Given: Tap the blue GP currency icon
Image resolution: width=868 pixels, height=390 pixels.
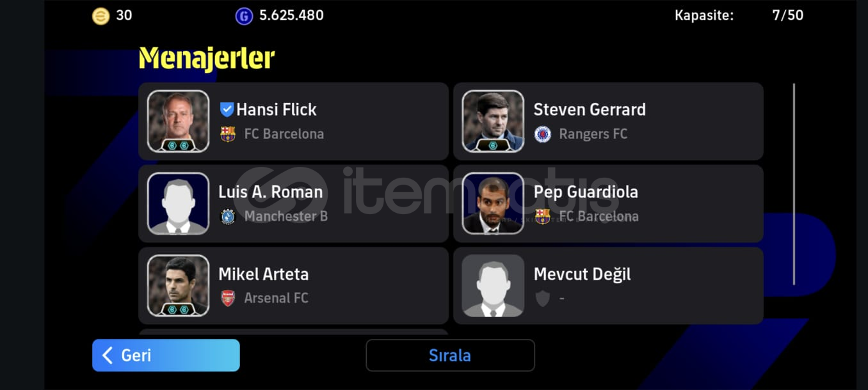Looking at the screenshot, I should click(244, 16).
